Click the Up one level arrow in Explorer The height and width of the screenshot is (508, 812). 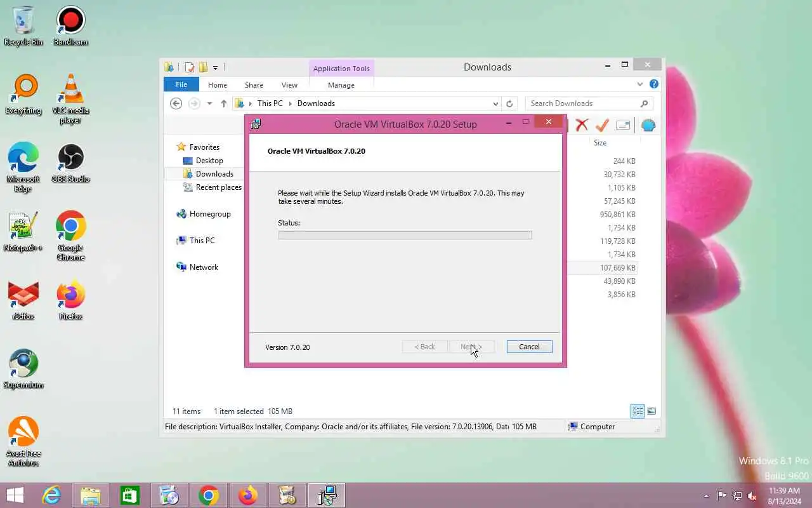[x=224, y=104]
